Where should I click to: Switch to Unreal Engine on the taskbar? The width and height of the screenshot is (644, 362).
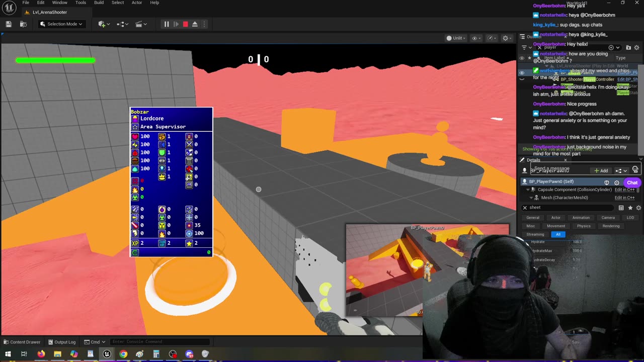point(107,354)
